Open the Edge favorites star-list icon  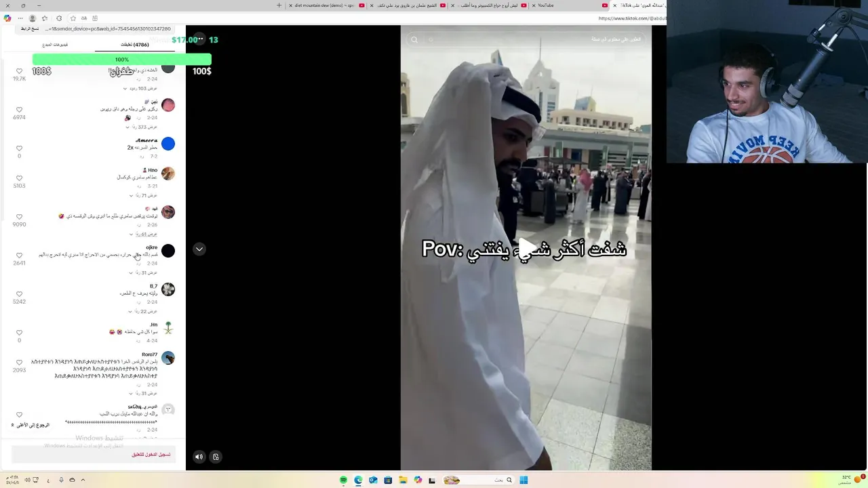tap(45, 18)
